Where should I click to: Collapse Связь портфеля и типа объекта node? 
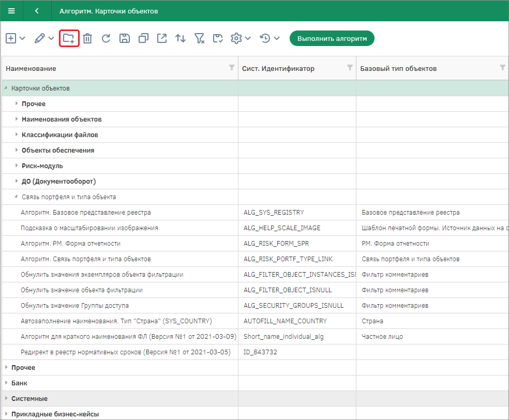(x=16, y=197)
